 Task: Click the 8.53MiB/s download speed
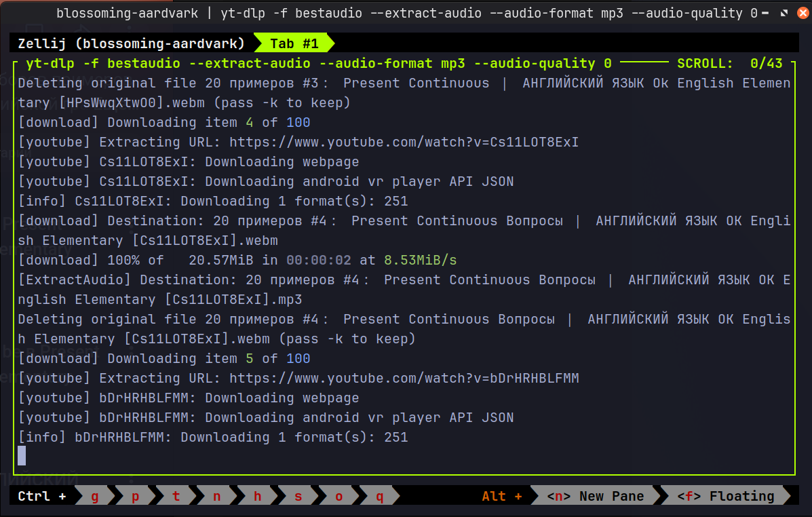click(x=421, y=260)
